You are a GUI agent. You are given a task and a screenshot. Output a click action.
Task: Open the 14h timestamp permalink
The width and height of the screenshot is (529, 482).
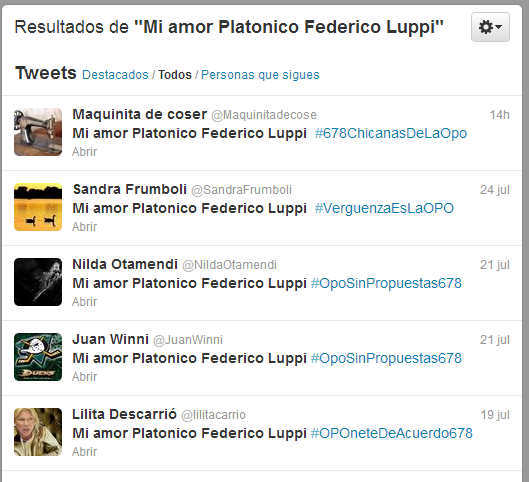[499, 115]
